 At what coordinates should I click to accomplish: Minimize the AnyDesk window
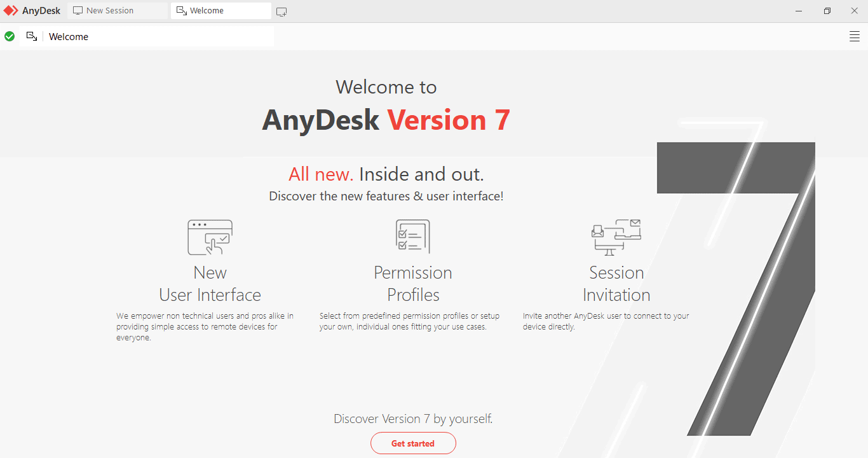tap(799, 11)
